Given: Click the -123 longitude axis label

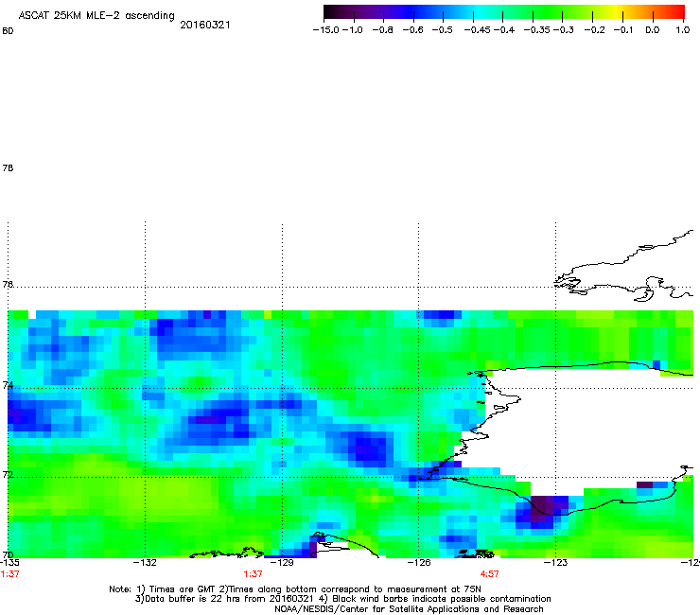Looking at the screenshot, I should coord(555,562).
